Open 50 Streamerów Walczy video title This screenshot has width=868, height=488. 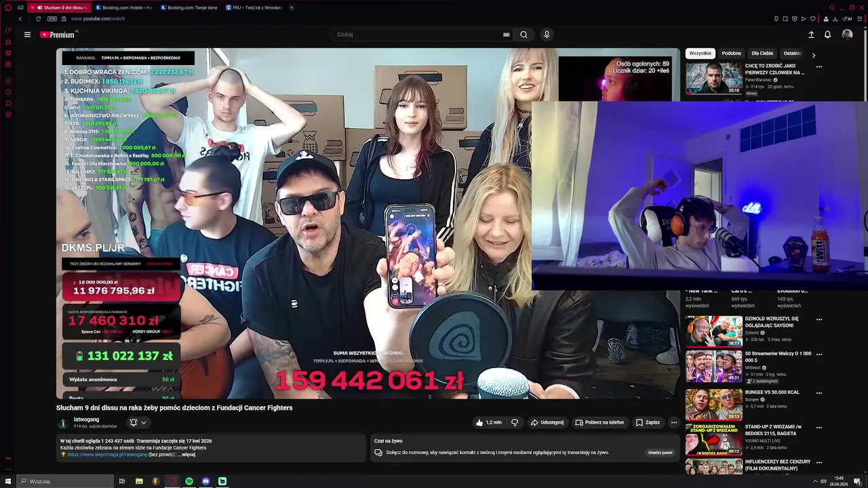click(x=778, y=357)
